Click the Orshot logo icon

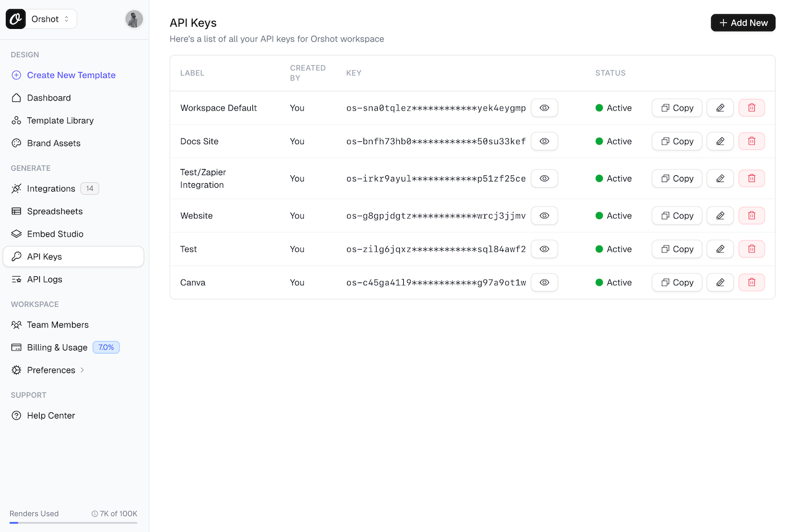16,19
